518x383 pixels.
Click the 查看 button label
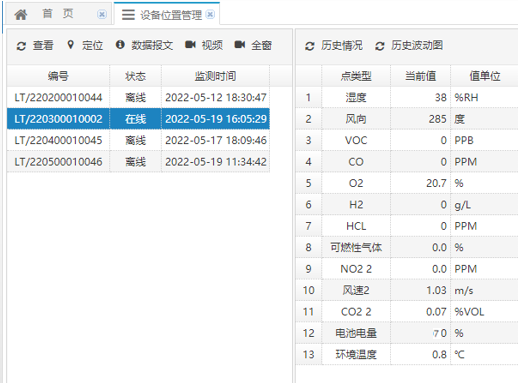(43, 45)
